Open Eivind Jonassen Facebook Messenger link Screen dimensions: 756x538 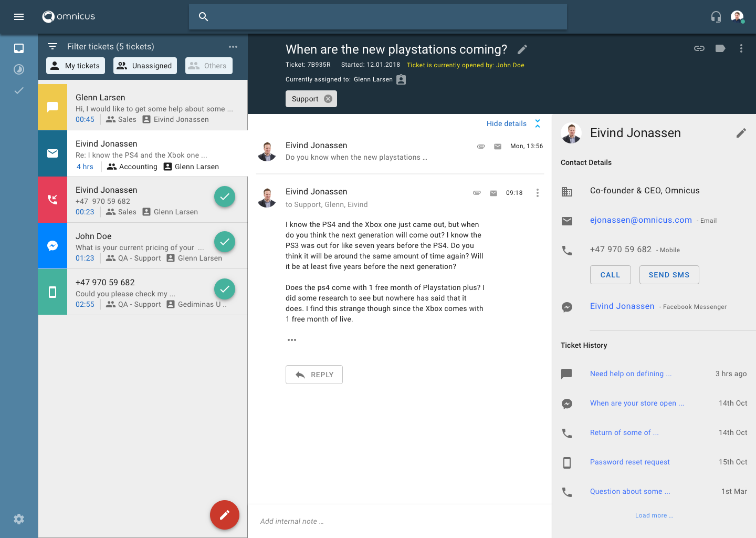point(622,306)
